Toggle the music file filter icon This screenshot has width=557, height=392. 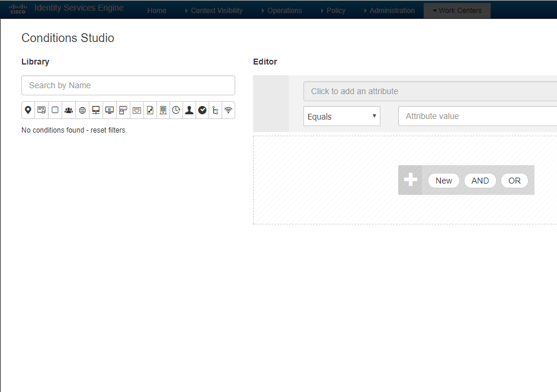pos(150,110)
